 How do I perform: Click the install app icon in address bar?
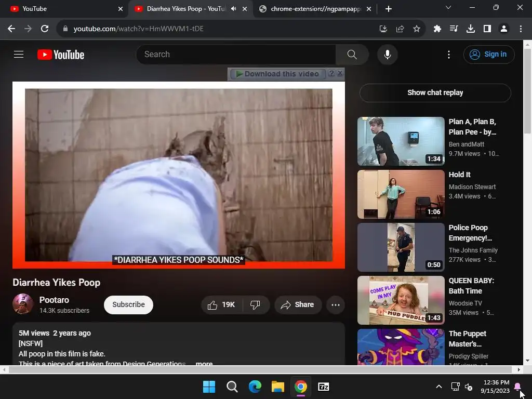383,29
